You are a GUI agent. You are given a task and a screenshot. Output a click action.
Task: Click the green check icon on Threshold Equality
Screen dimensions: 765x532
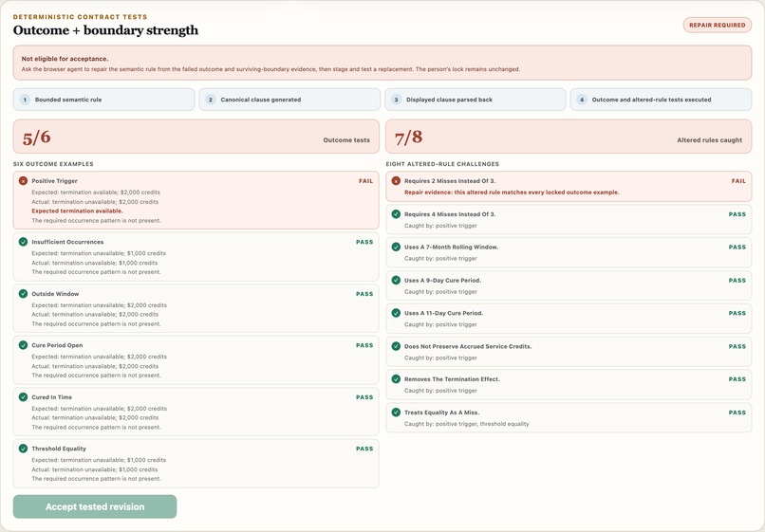(23, 449)
